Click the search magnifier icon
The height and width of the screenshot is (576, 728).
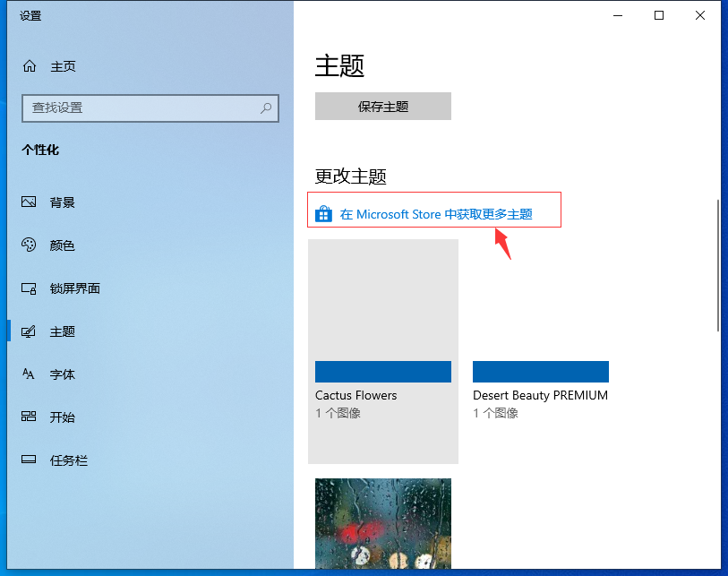point(266,107)
